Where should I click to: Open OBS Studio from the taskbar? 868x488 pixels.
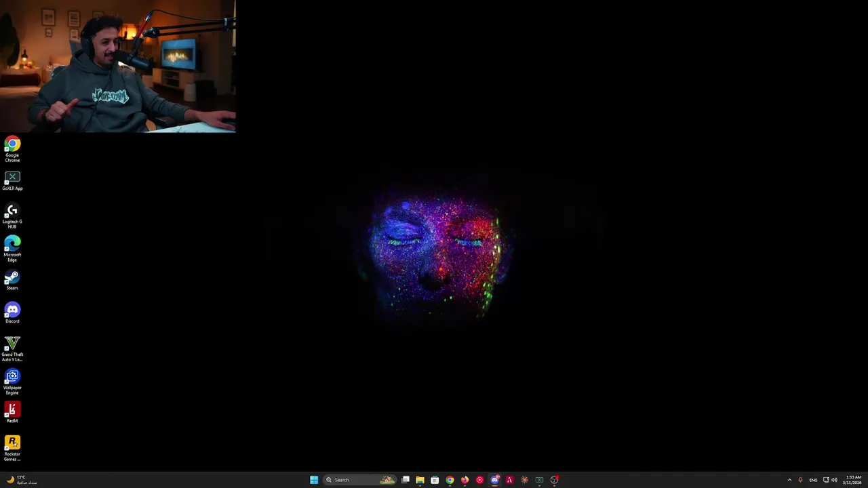(x=554, y=480)
